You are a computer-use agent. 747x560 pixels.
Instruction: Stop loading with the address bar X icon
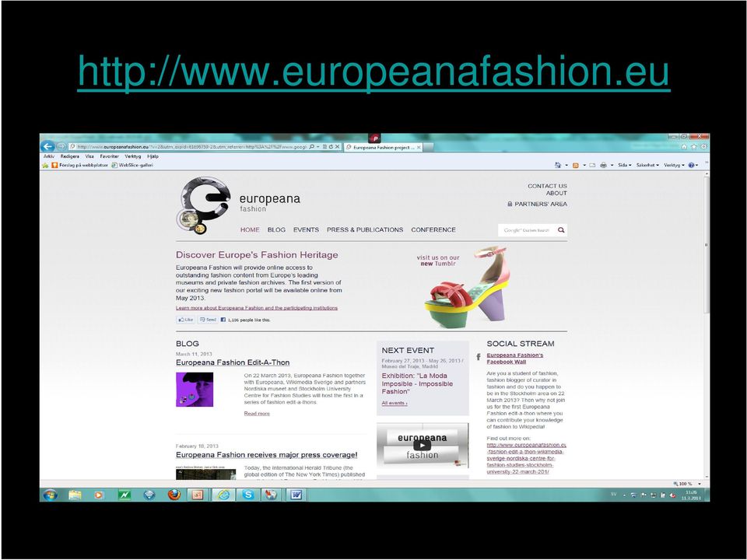pos(337,147)
